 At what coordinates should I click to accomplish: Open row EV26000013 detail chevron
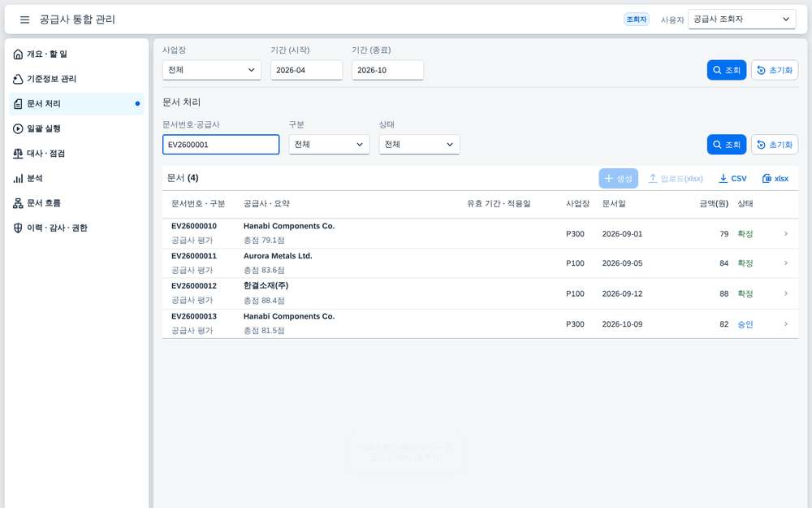click(785, 324)
